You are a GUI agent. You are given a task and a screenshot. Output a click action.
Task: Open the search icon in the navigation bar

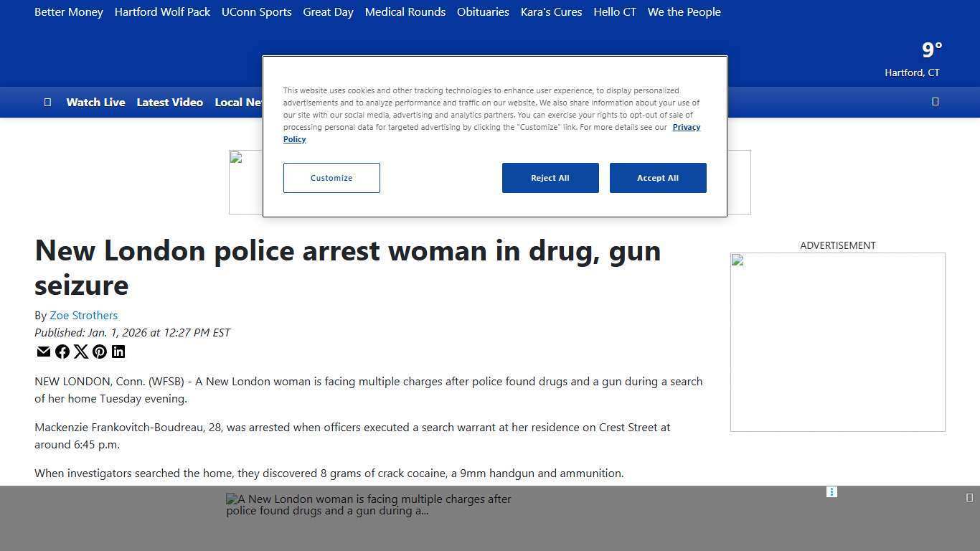click(936, 102)
